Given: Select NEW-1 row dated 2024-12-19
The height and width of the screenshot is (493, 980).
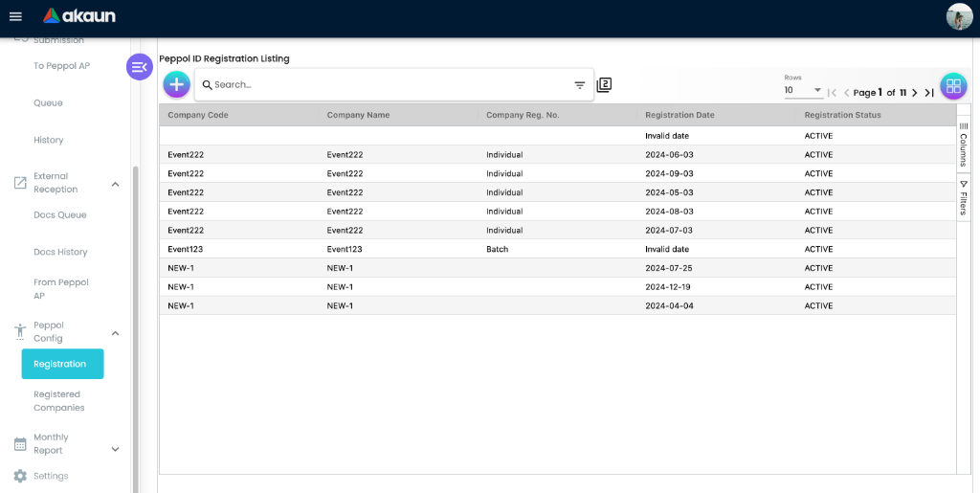Looking at the screenshot, I should click(558, 286).
